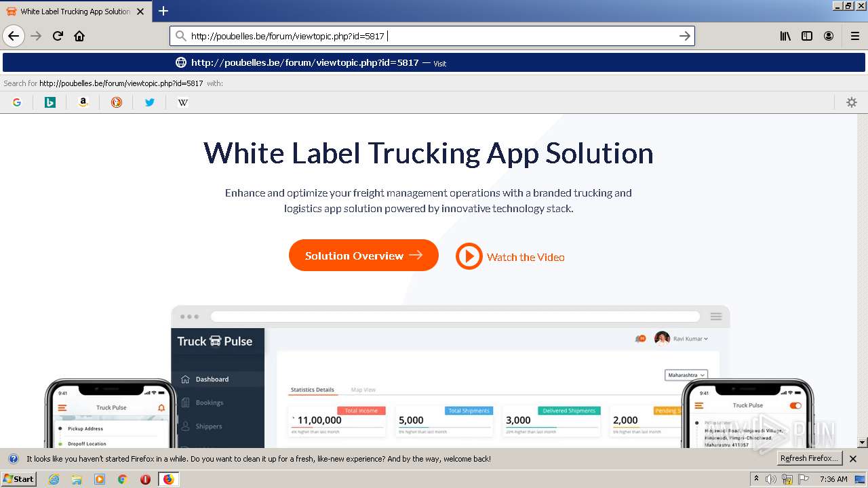868x488 pixels.
Task: Click the Truck Pulse logo in the dashboard
Action: coord(215,341)
